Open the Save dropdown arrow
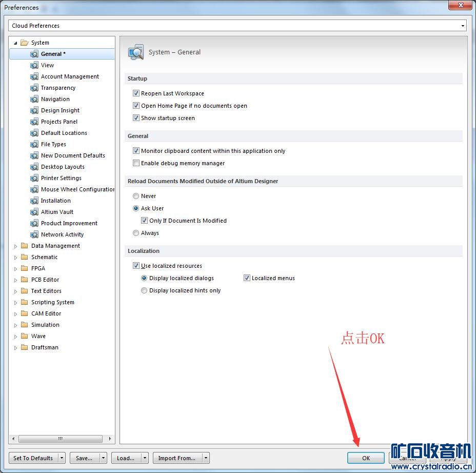 coord(103,458)
